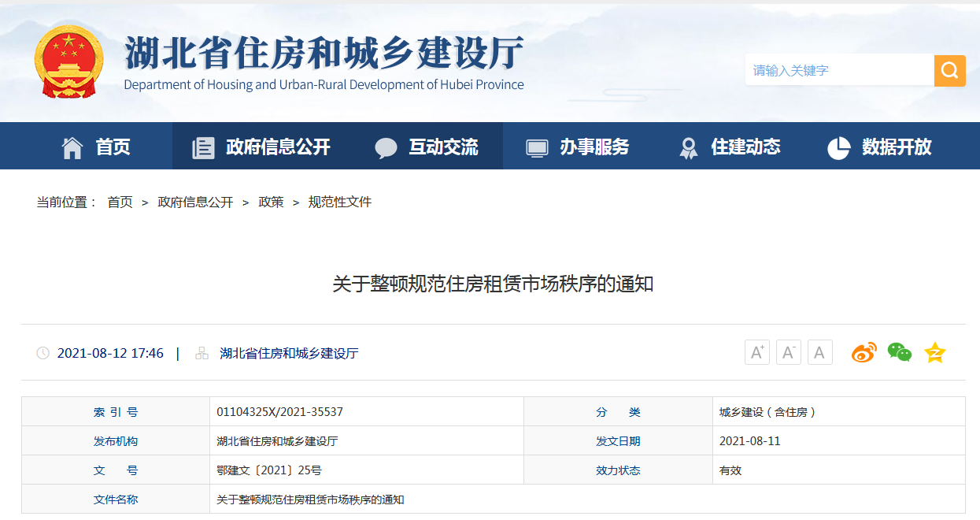This screenshot has height=520, width=980.
Task: Click the 文号 label cell
Action: click(116, 470)
